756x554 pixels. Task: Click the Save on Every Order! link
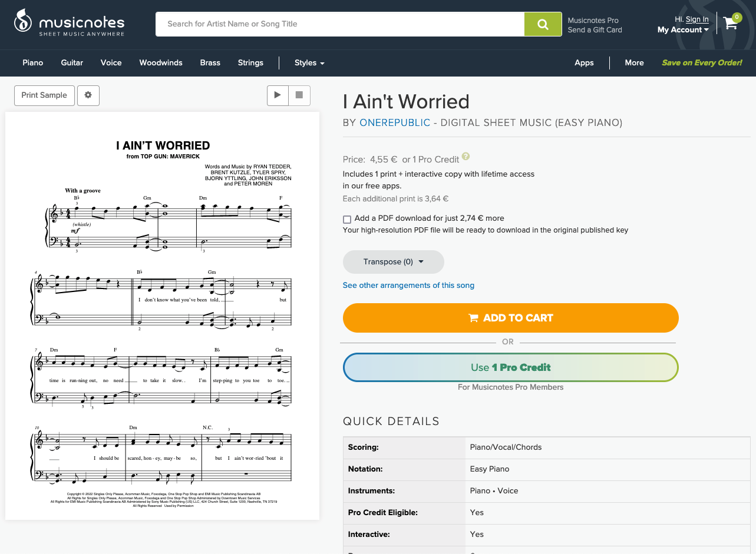(702, 63)
